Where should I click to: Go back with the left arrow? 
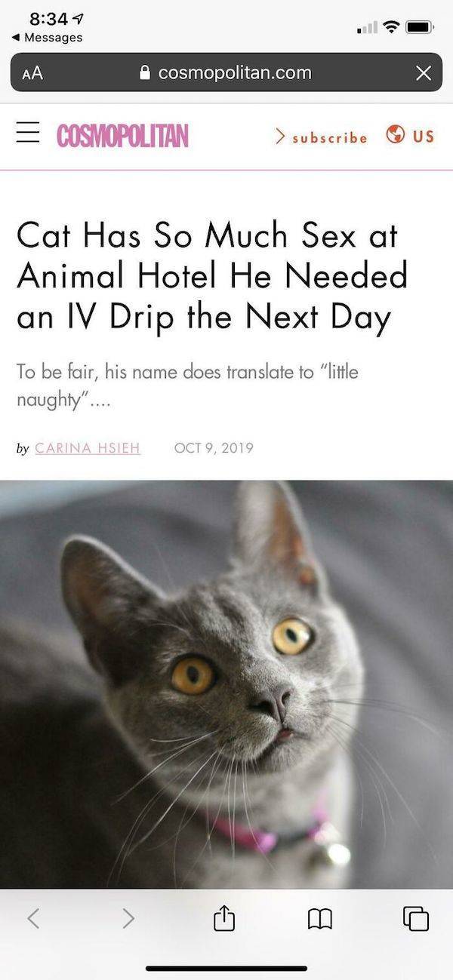[x=33, y=918]
